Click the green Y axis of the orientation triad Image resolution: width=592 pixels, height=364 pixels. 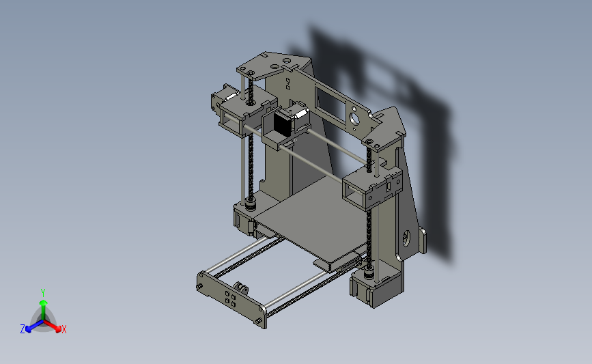pos(44,309)
